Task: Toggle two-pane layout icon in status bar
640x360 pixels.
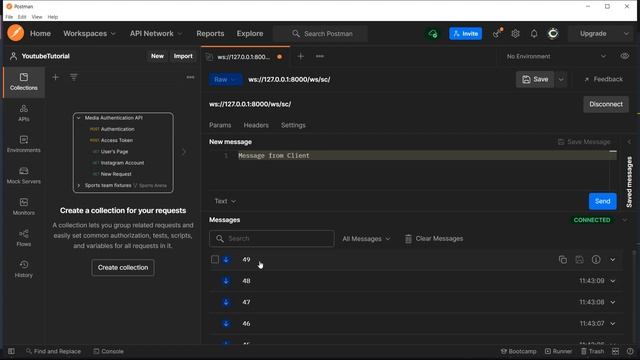Action: coord(616,351)
